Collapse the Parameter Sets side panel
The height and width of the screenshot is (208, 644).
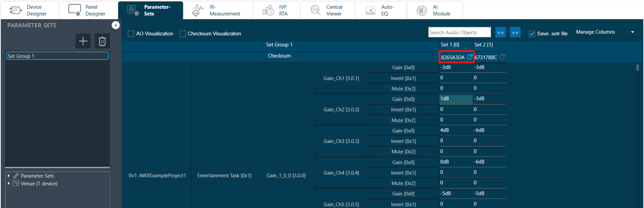(116, 25)
